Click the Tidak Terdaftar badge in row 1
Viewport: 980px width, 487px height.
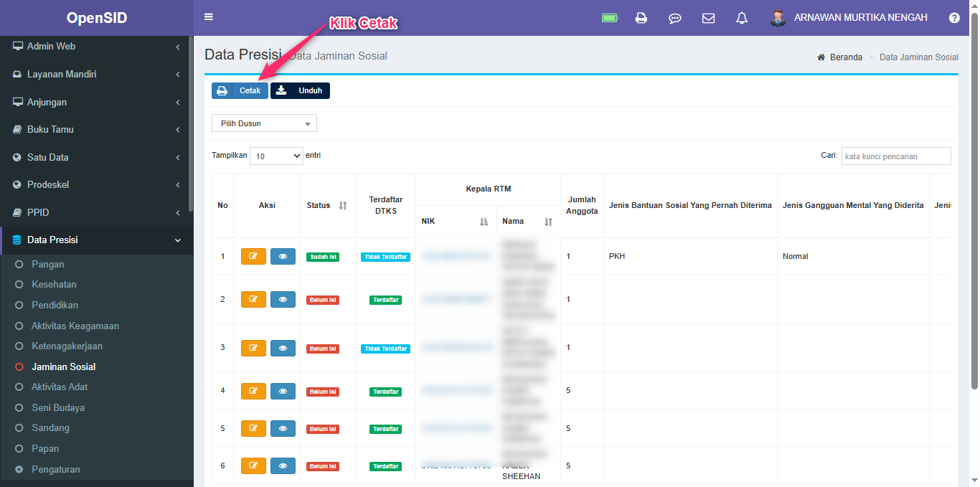pyautogui.click(x=385, y=257)
